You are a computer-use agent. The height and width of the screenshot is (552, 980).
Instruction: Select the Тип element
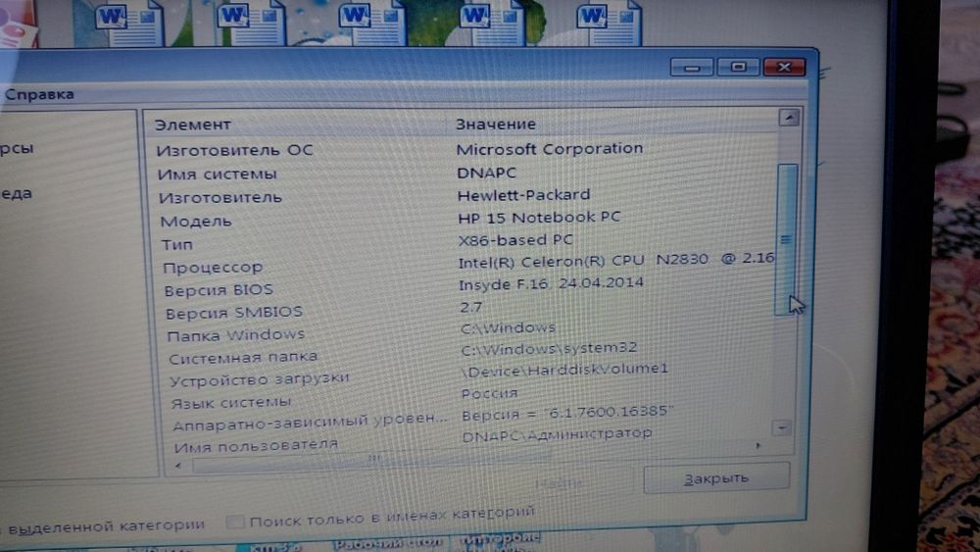(176, 244)
